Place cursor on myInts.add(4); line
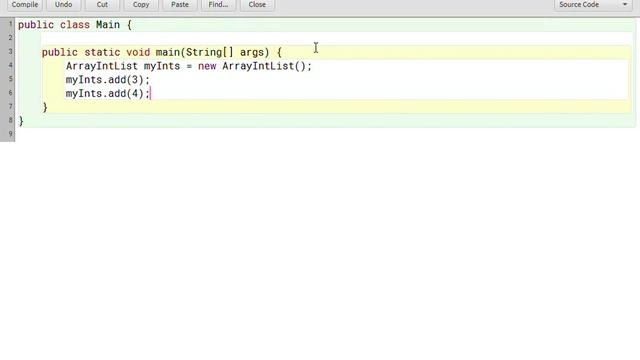This screenshot has height=360, width=640. click(108, 93)
